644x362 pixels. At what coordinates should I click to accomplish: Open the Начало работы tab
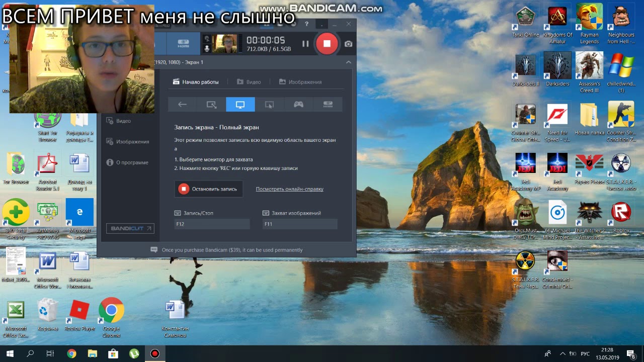(196, 82)
